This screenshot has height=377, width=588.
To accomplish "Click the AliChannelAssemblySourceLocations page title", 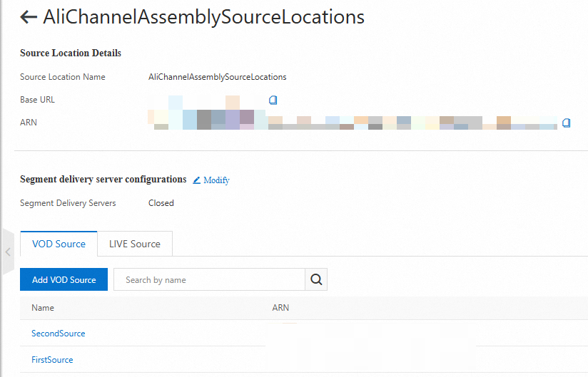I will (203, 18).
